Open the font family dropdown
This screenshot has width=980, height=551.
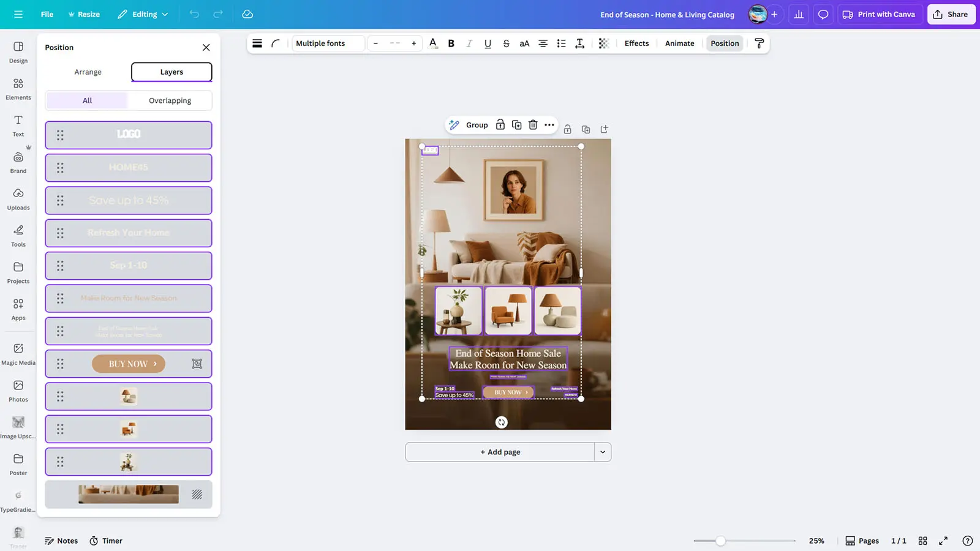click(328, 43)
